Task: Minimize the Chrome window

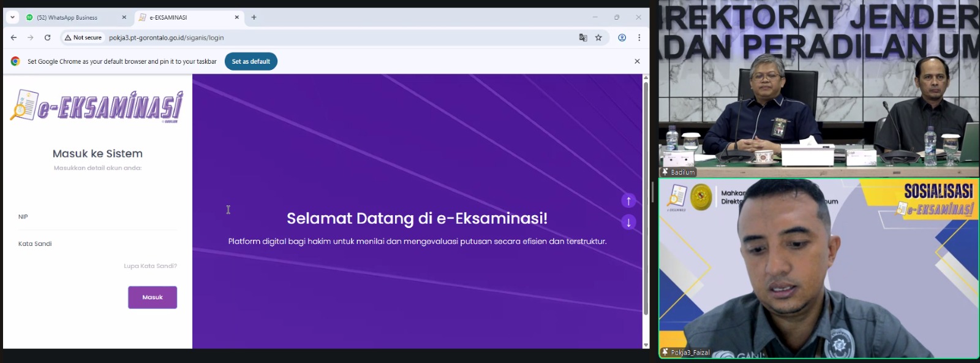Action: (x=595, y=17)
